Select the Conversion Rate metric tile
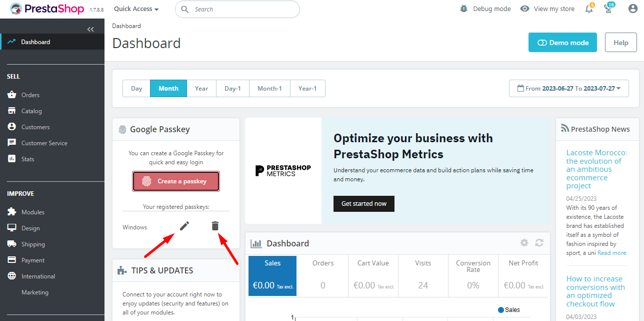The image size is (644, 321). click(473, 276)
